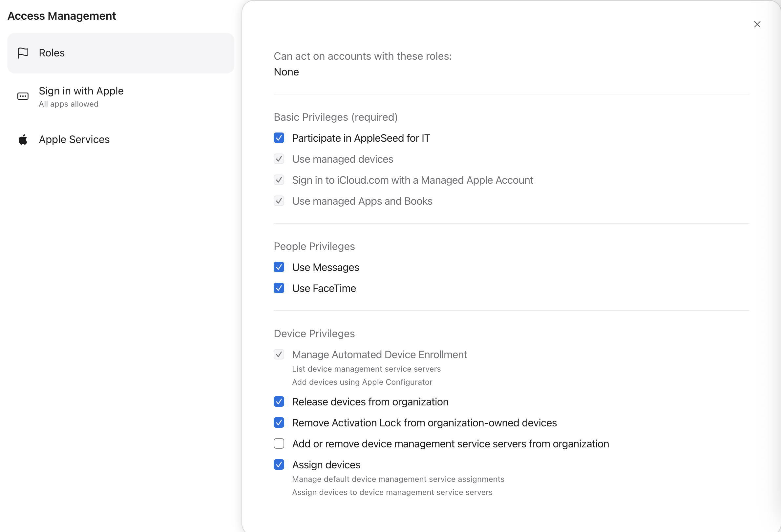Disable the Use FaceTime privilege
781x532 pixels.
coord(279,288)
